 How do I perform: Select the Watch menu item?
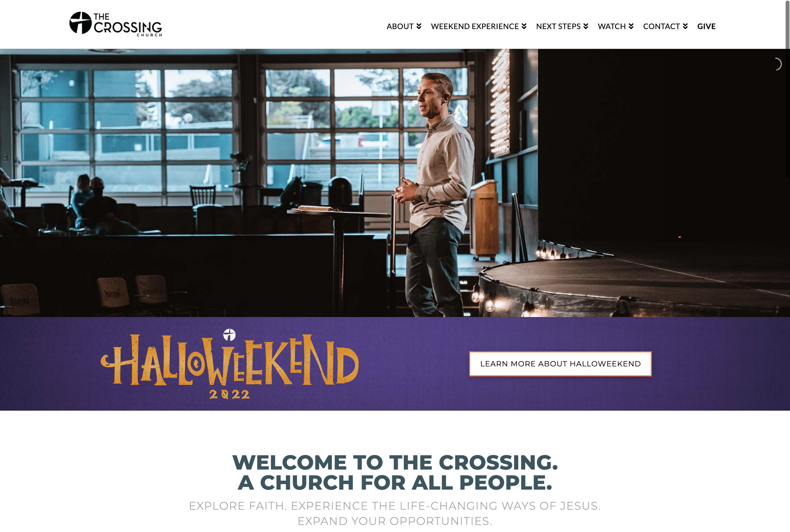coord(611,26)
